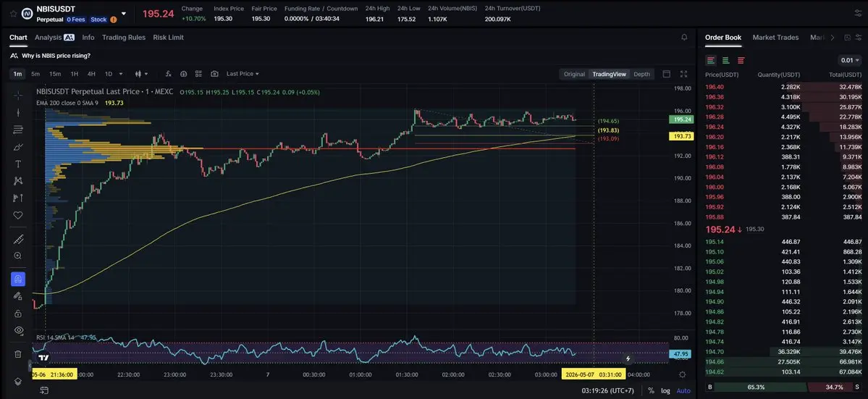Select the crosshair cursor tool
868x399 pixels.
coord(17,95)
